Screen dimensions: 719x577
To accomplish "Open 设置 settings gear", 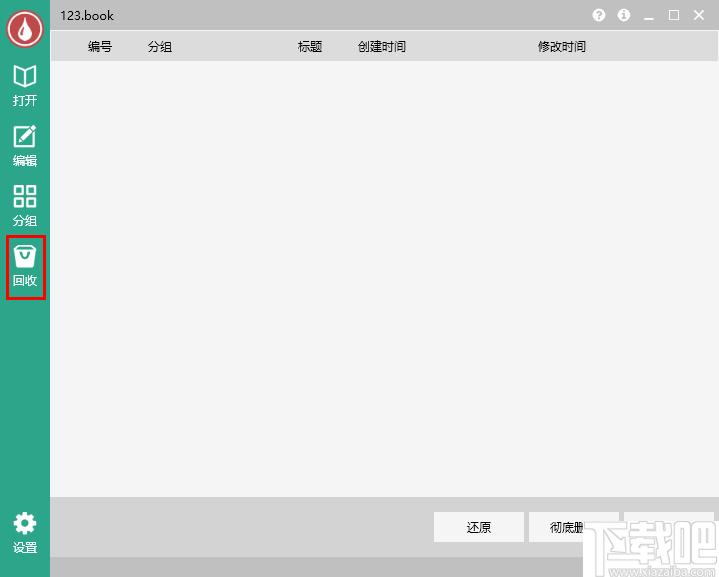I will pos(25,533).
